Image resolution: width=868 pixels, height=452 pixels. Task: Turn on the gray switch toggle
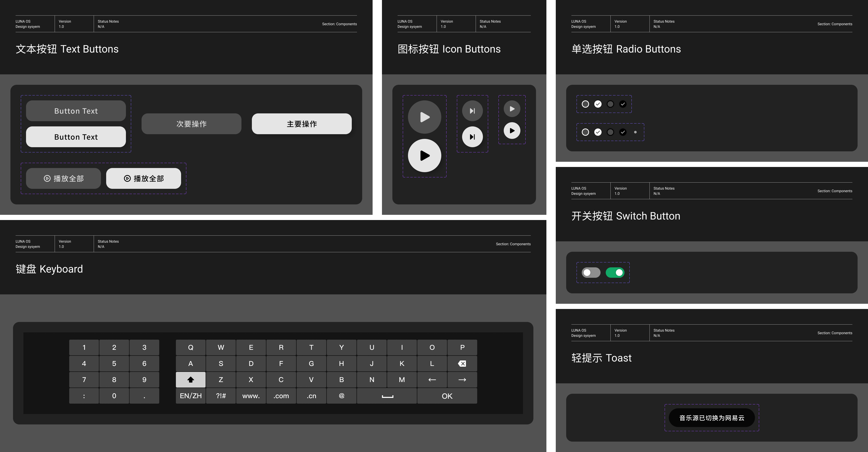(x=591, y=273)
